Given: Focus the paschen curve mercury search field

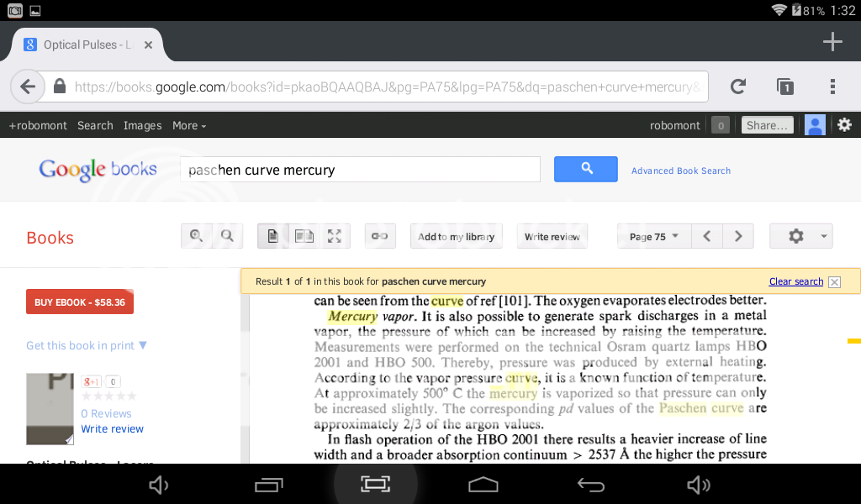Looking at the screenshot, I should point(360,170).
